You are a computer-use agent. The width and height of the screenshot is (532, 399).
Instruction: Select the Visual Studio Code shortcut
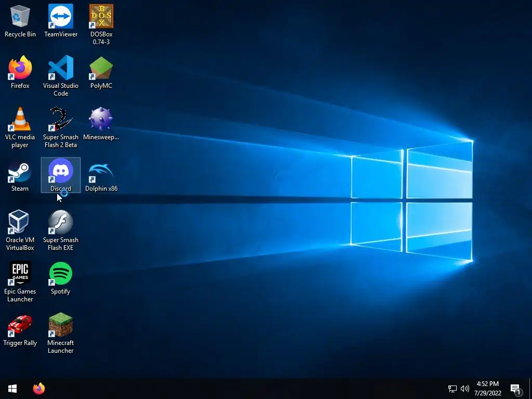[x=61, y=76]
